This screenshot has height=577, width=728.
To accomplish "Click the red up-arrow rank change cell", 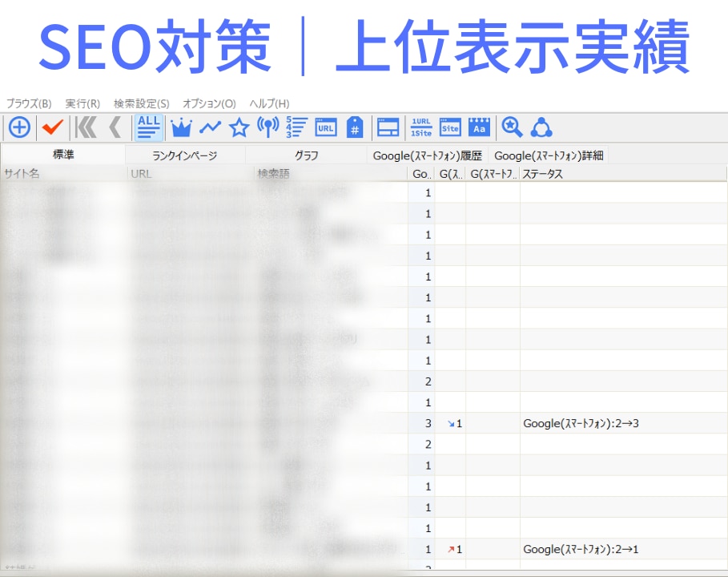I will pyautogui.click(x=451, y=549).
